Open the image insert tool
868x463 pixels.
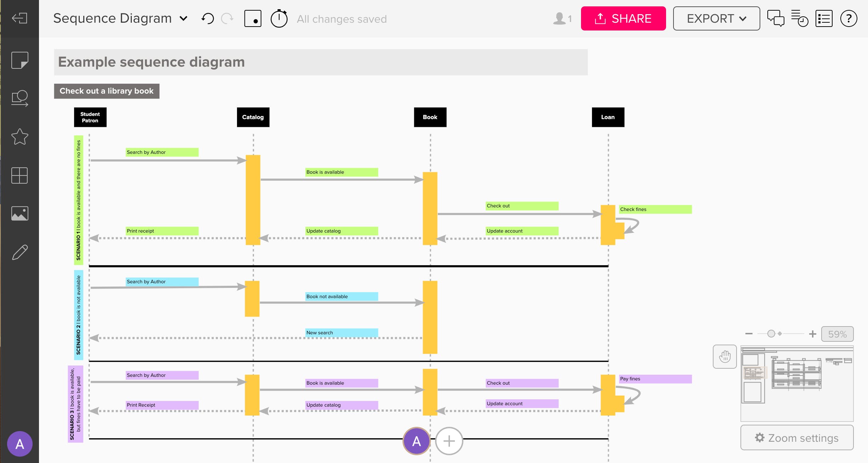19,213
